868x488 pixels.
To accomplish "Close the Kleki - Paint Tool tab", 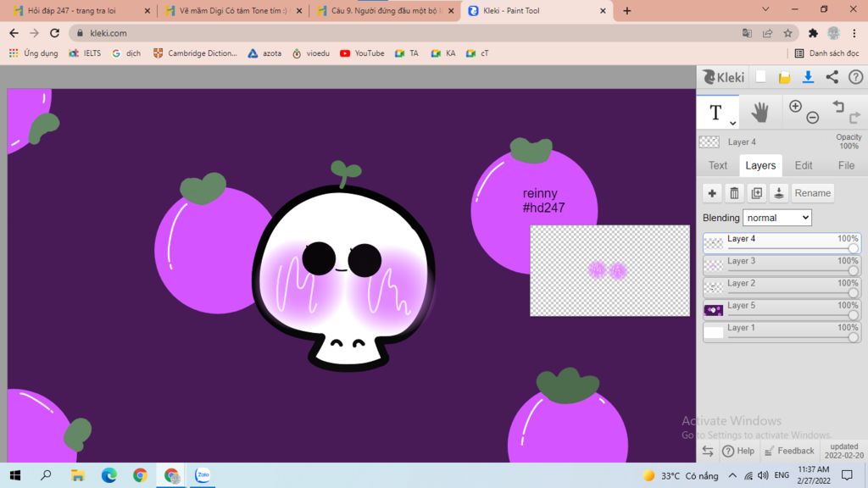I will point(603,10).
